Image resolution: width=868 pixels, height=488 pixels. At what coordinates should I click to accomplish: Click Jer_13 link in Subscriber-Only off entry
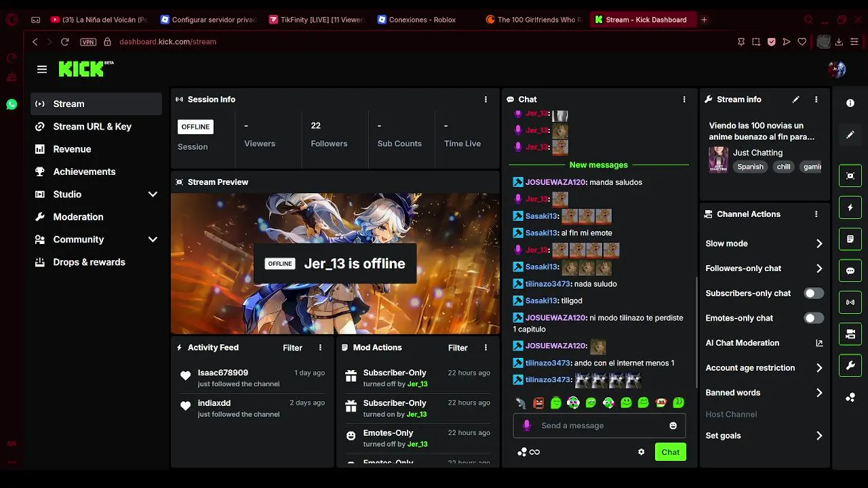click(417, 384)
